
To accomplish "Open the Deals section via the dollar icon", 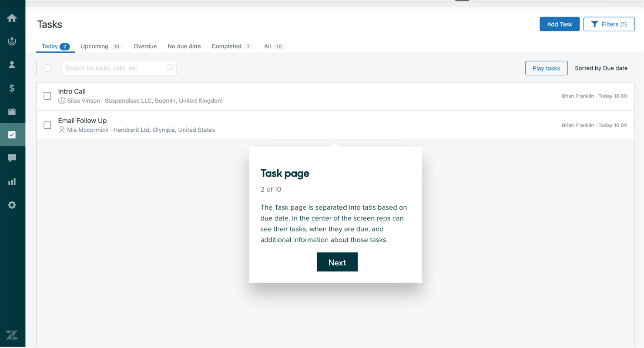I will tap(12, 88).
